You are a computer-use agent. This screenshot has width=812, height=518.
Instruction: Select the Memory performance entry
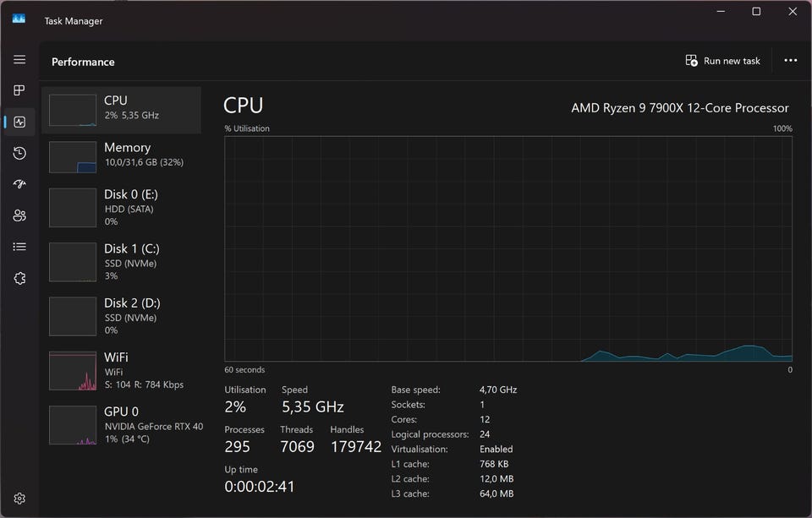click(x=122, y=156)
